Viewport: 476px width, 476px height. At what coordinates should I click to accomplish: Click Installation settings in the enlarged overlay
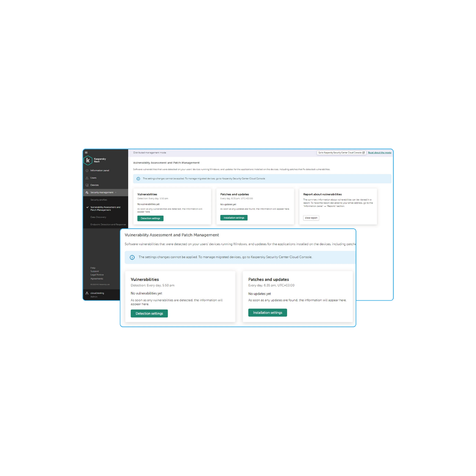tap(268, 313)
